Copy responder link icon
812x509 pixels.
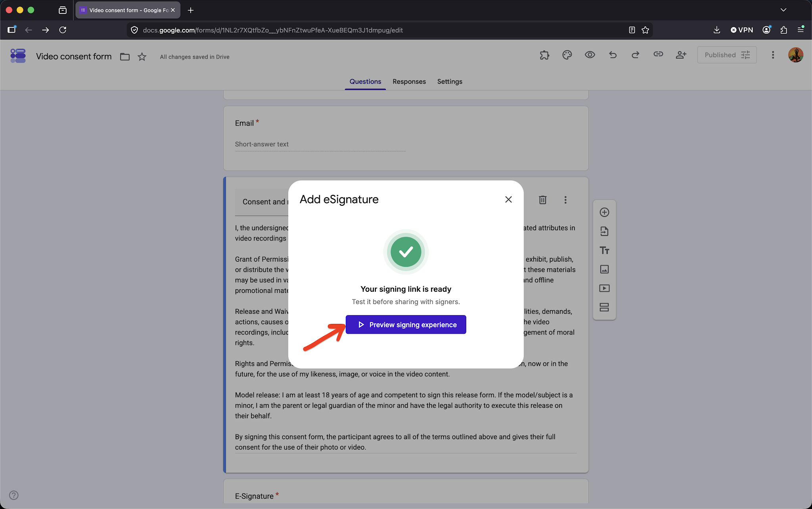click(x=658, y=55)
